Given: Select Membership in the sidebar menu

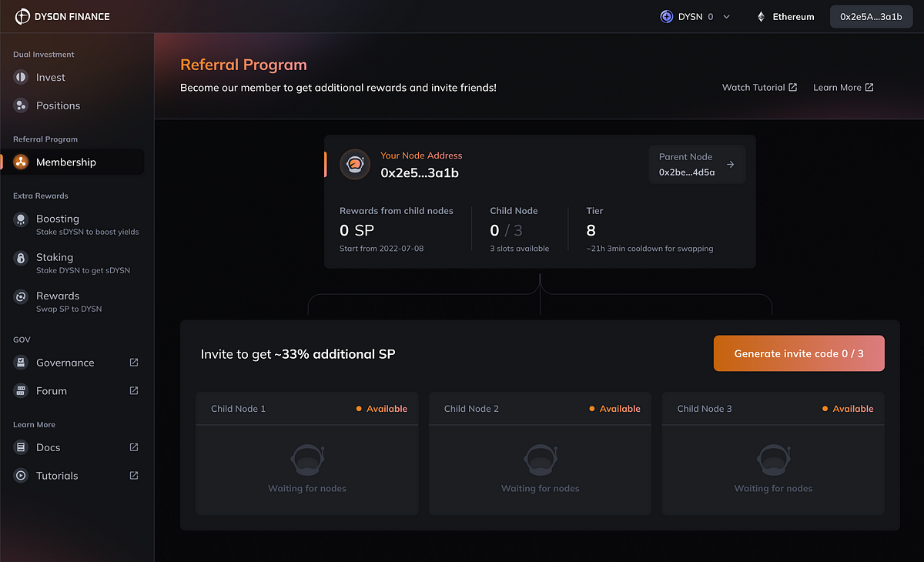Looking at the screenshot, I should tap(66, 162).
